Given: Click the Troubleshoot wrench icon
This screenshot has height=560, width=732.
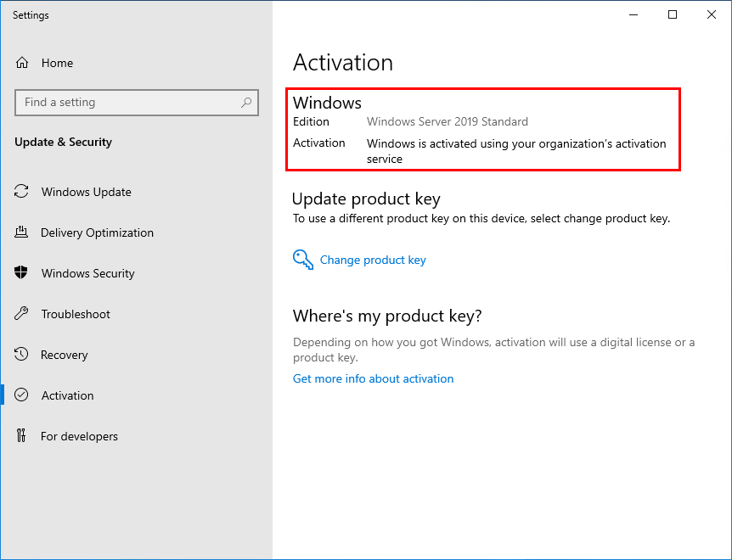Looking at the screenshot, I should click(20, 314).
